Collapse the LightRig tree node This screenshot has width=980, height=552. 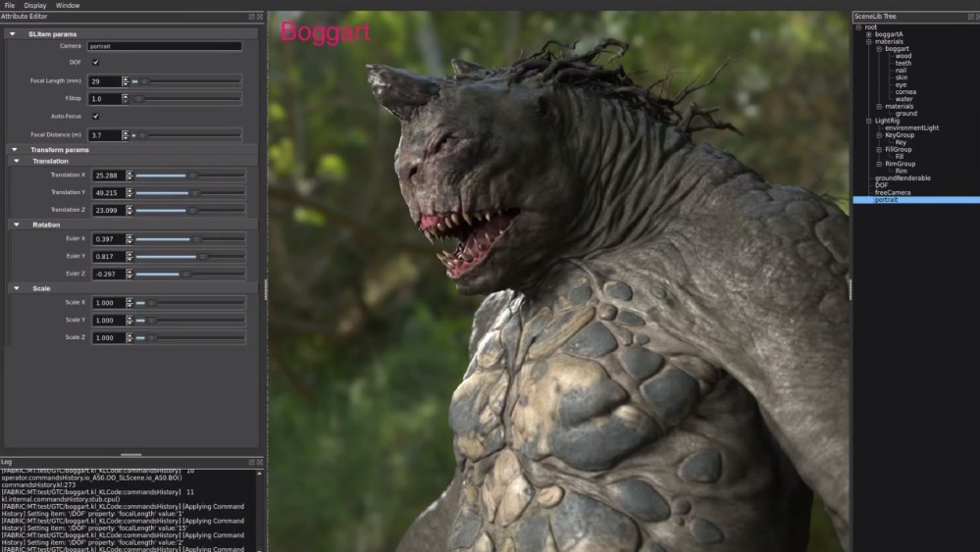(x=868, y=121)
